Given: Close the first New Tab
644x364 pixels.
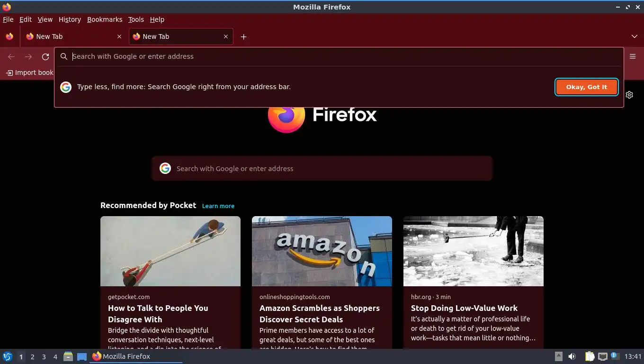Looking at the screenshot, I should point(119,36).
